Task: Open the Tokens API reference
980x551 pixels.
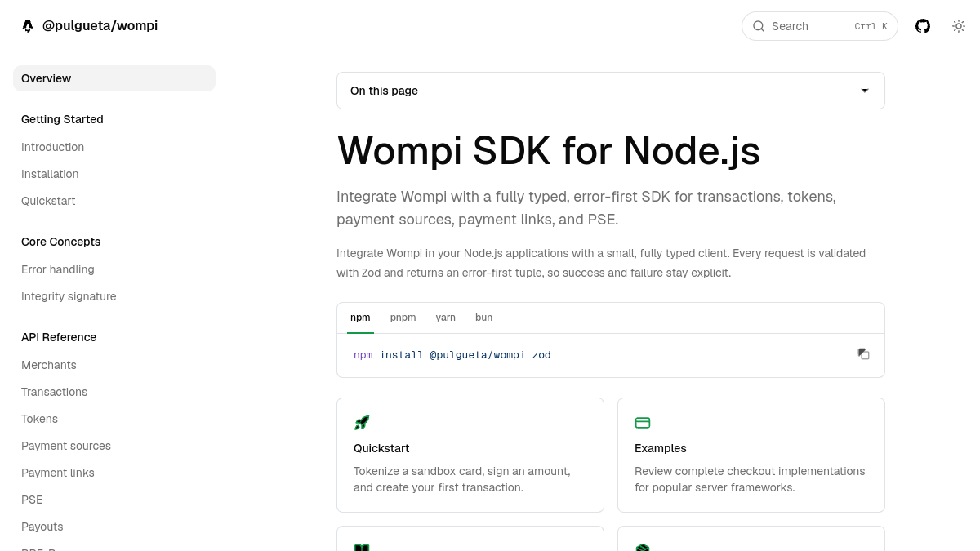Action: pyautogui.click(x=40, y=419)
